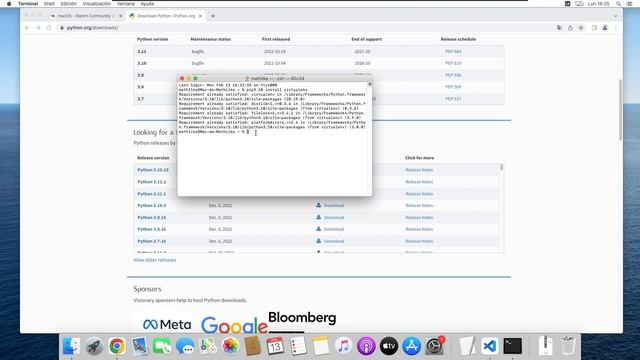Open System Preferences from the dock
640x360 pixels.
[x=434, y=346]
